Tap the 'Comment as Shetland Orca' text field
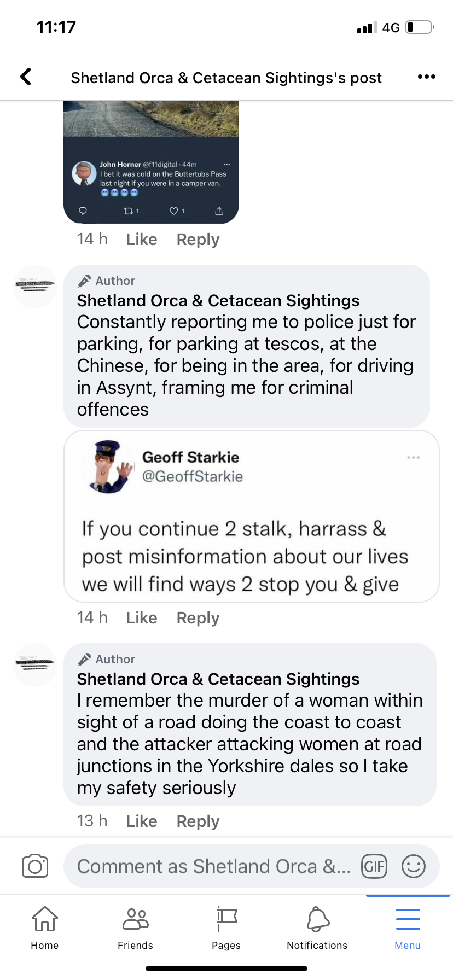The image size is (453, 980). (213, 866)
